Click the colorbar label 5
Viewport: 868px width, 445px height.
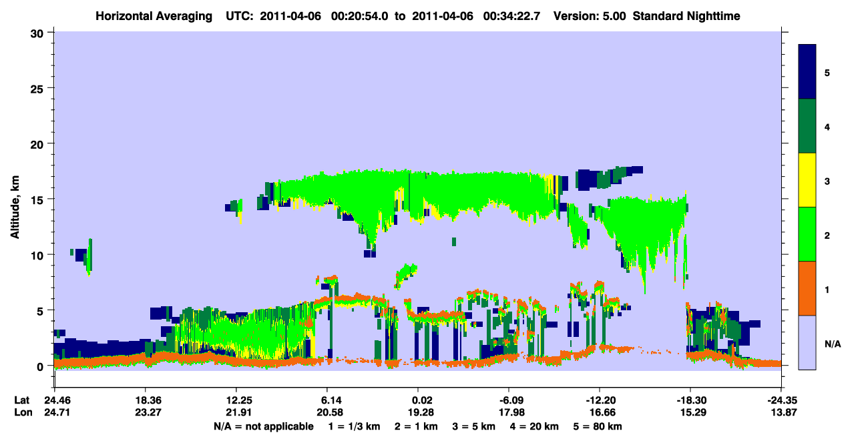(827, 72)
